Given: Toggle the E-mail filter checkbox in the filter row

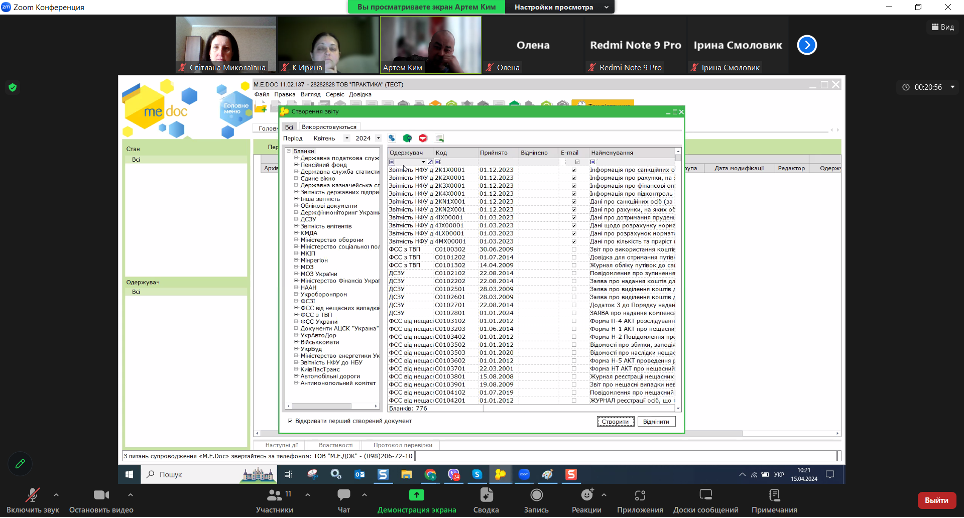Looking at the screenshot, I should (577, 162).
